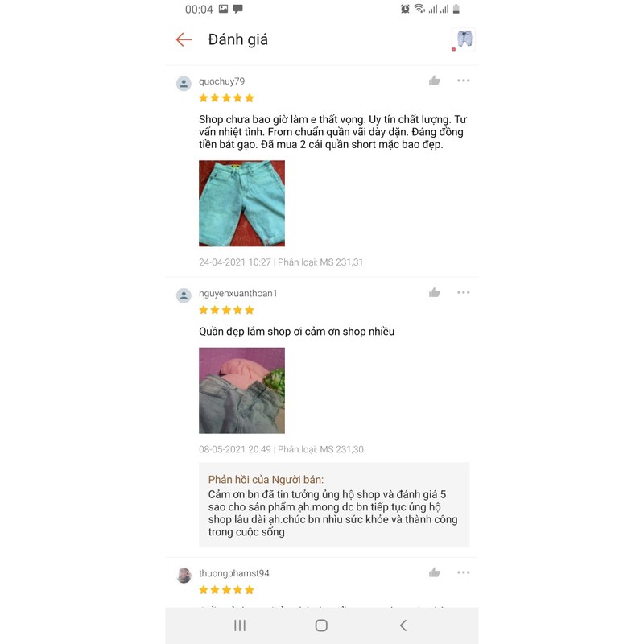Open quochuy79's profile avatar

coord(184,84)
